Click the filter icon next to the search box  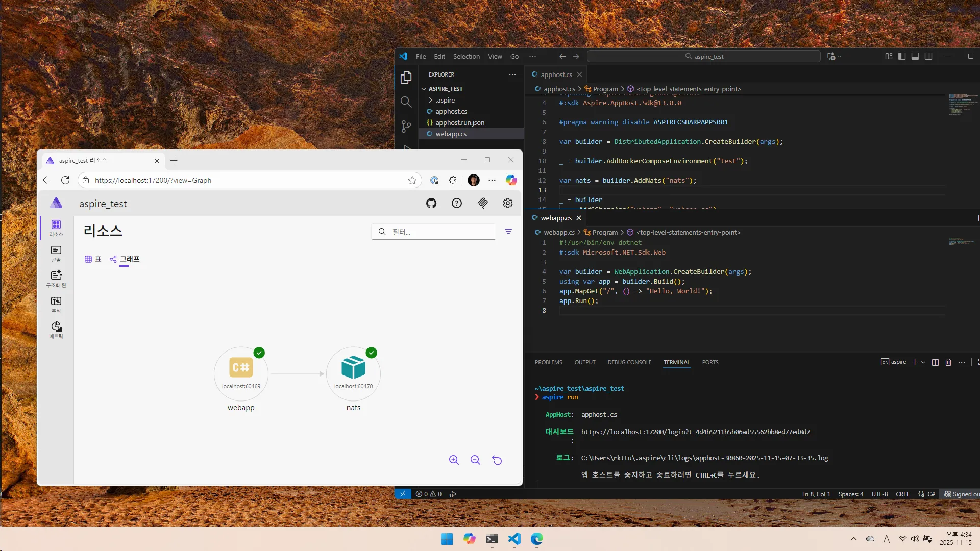coord(508,231)
